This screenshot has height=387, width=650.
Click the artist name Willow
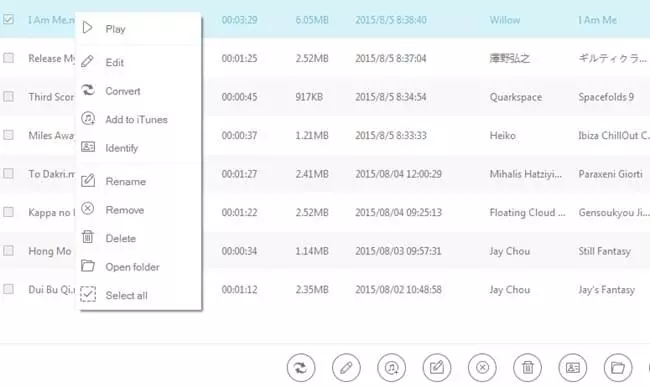pos(504,20)
